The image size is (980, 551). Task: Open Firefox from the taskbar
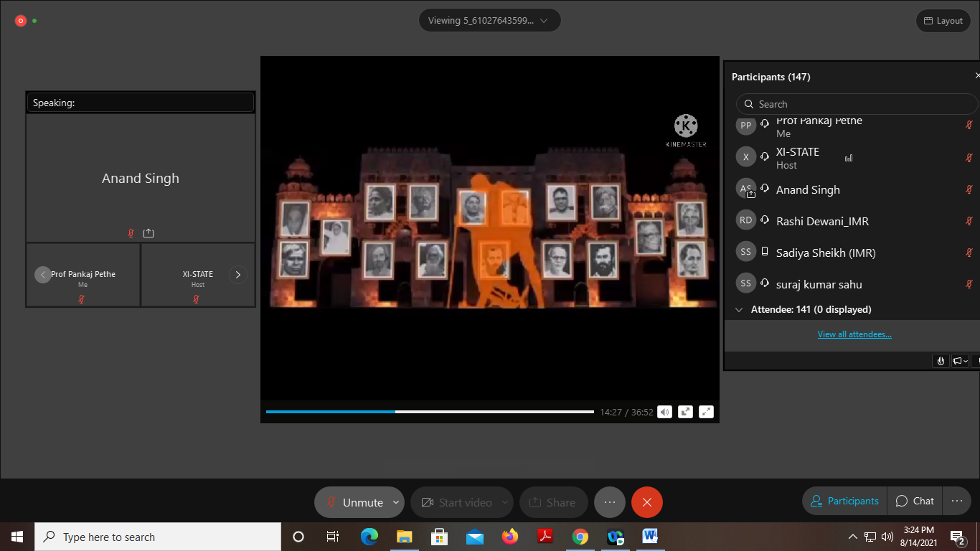tap(510, 537)
